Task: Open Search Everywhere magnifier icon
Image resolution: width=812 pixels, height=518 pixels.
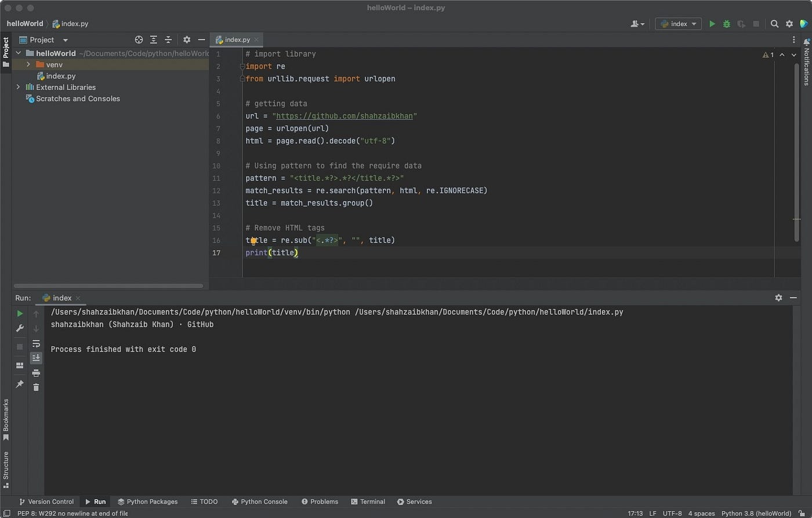Action: (x=774, y=24)
